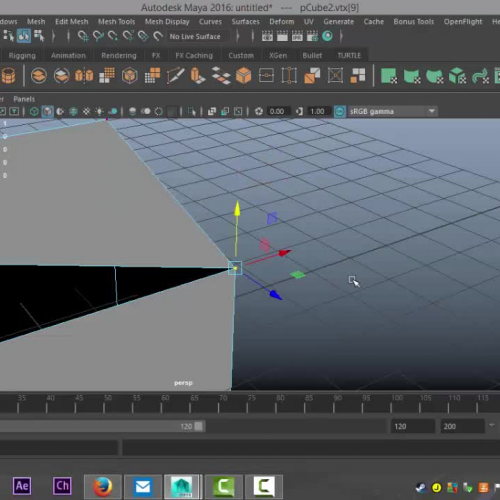Screen dimensions: 500x500
Task: Select the Multi-Cut knife tool on shelf
Action: pos(175,76)
